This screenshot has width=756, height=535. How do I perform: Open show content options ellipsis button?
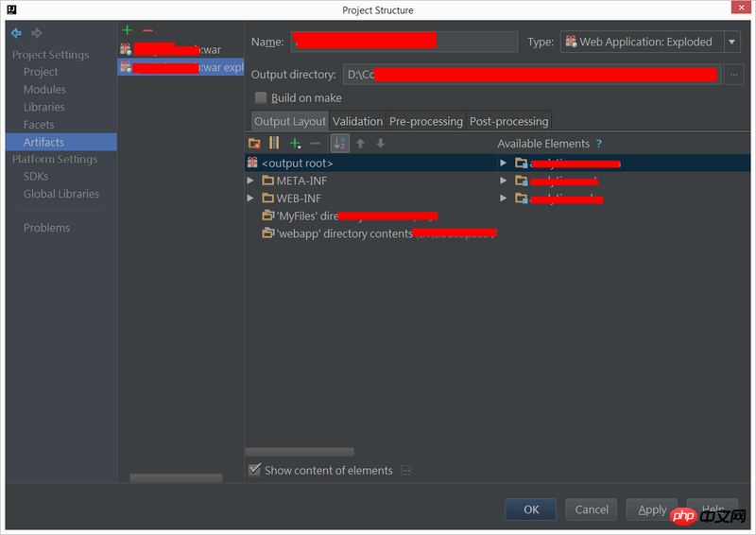pyautogui.click(x=406, y=471)
